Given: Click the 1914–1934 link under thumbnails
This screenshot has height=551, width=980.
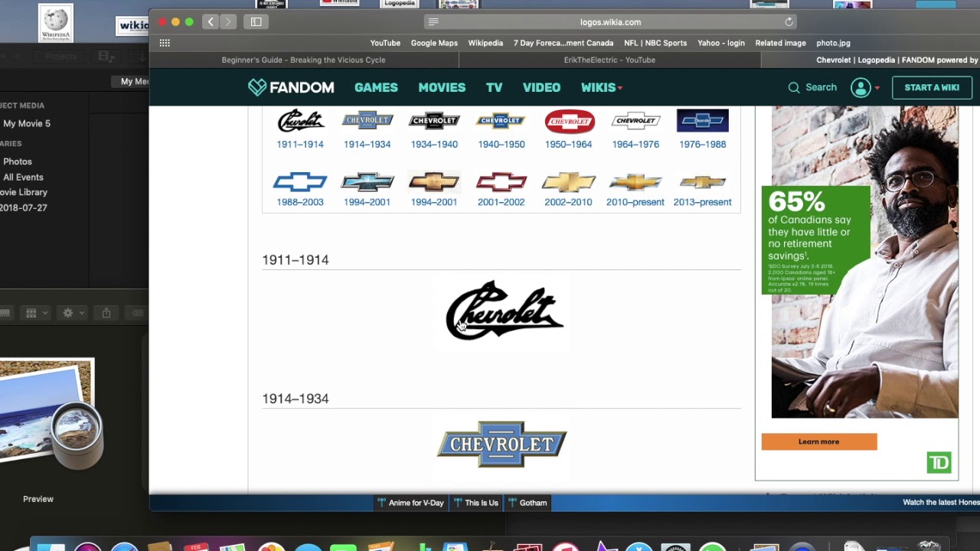Looking at the screenshot, I should coord(367,144).
